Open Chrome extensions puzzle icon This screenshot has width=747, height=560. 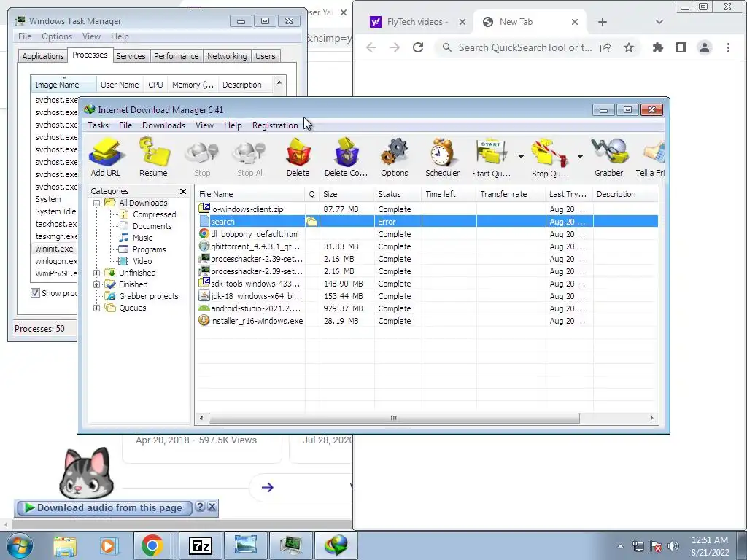[658, 47]
